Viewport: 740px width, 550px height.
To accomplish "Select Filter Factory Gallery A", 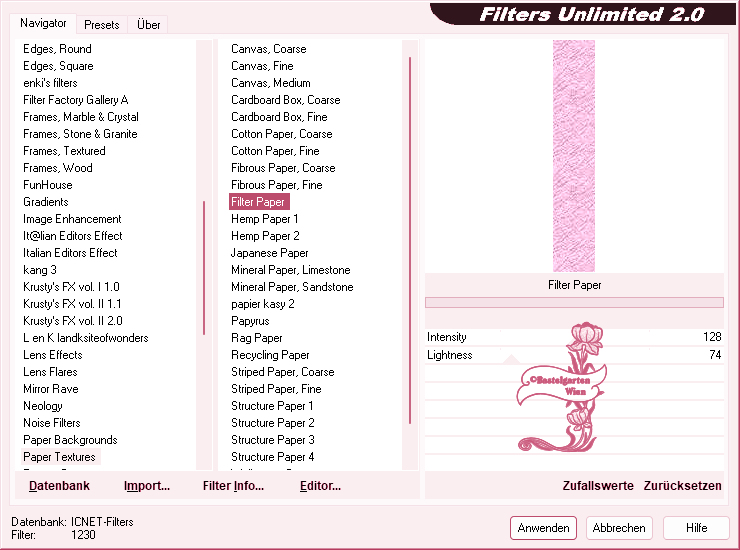I will tap(76, 100).
